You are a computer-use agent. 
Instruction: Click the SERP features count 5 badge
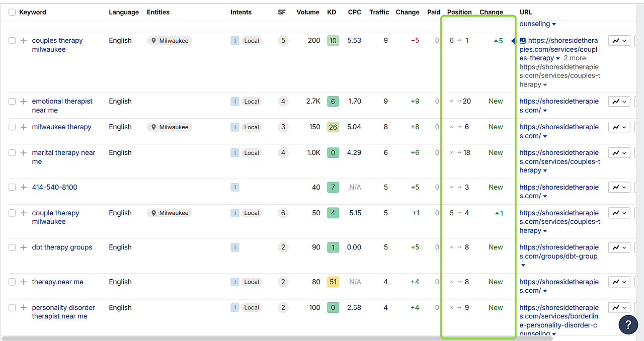coord(283,41)
